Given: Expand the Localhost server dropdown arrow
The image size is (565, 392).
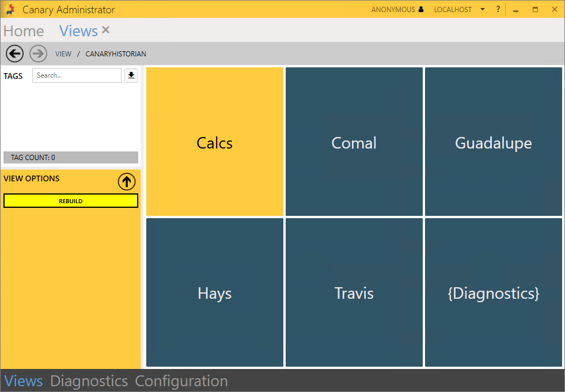Looking at the screenshot, I should click(483, 10).
